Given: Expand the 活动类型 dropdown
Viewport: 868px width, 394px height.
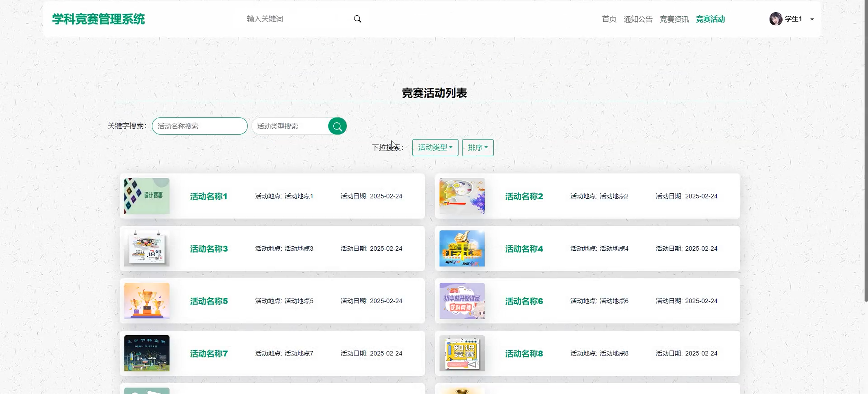Looking at the screenshot, I should (x=435, y=148).
